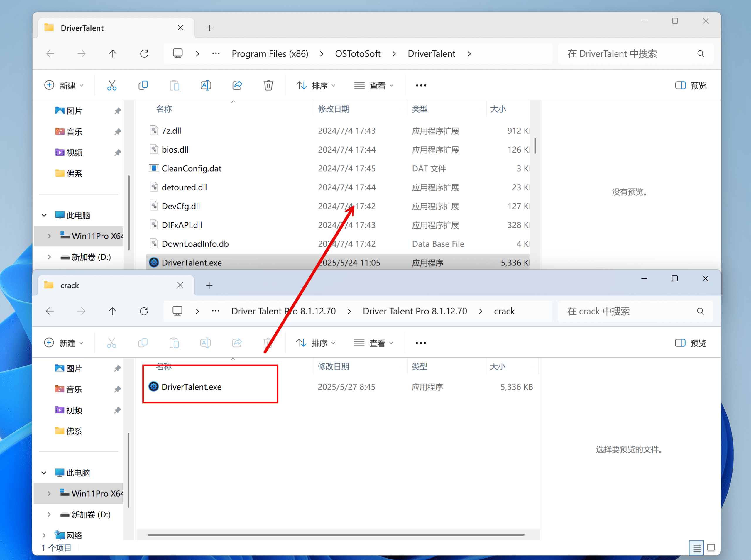The image size is (751, 560).
Task: Refresh the crack folder view
Action: (144, 311)
